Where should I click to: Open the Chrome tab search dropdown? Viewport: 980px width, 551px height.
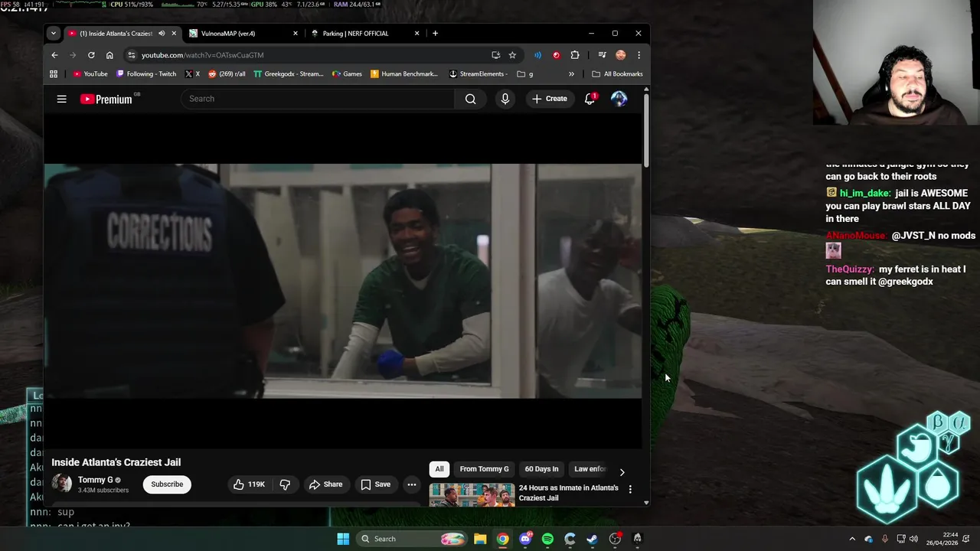click(53, 34)
